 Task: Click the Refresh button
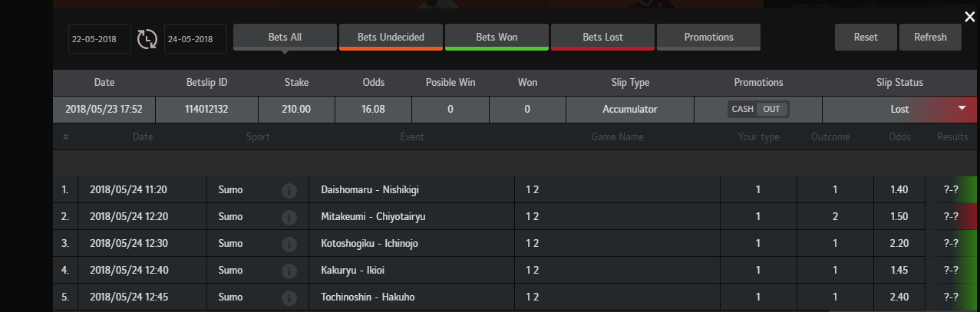tap(930, 37)
